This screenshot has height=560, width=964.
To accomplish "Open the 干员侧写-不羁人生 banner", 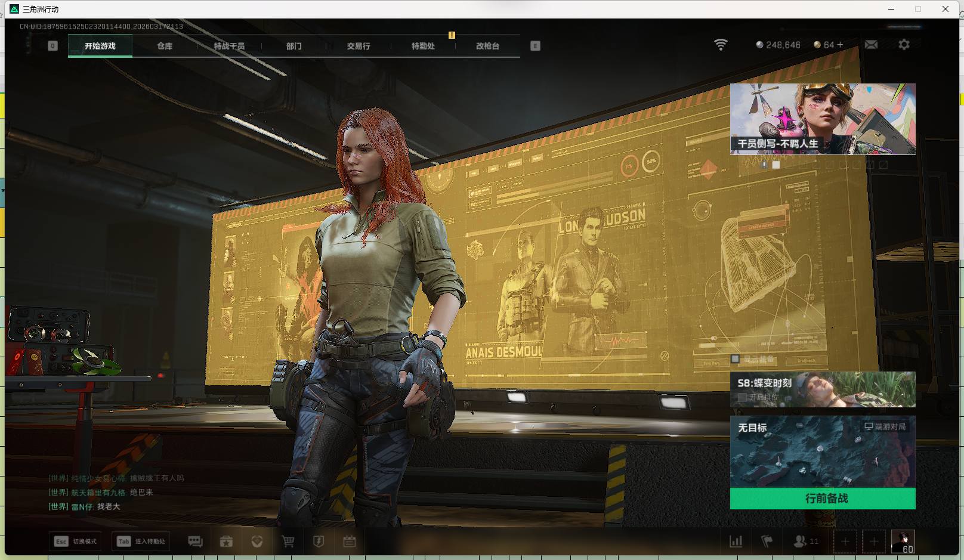I will click(822, 119).
